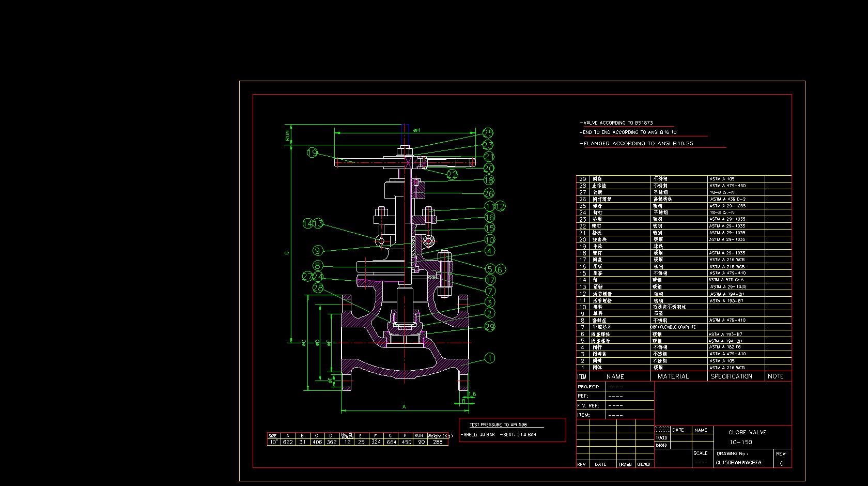The width and height of the screenshot is (868, 486).
Task: Select the DRAWING No label
Action: [732, 453]
